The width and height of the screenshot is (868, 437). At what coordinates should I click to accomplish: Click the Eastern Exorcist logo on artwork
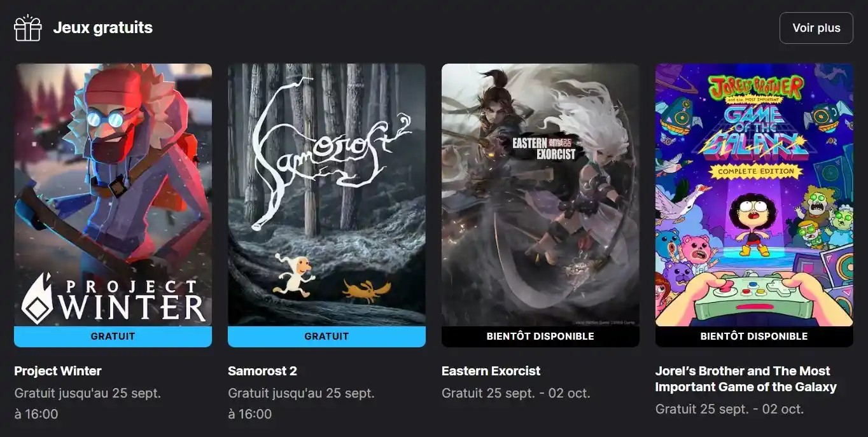[544, 148]
